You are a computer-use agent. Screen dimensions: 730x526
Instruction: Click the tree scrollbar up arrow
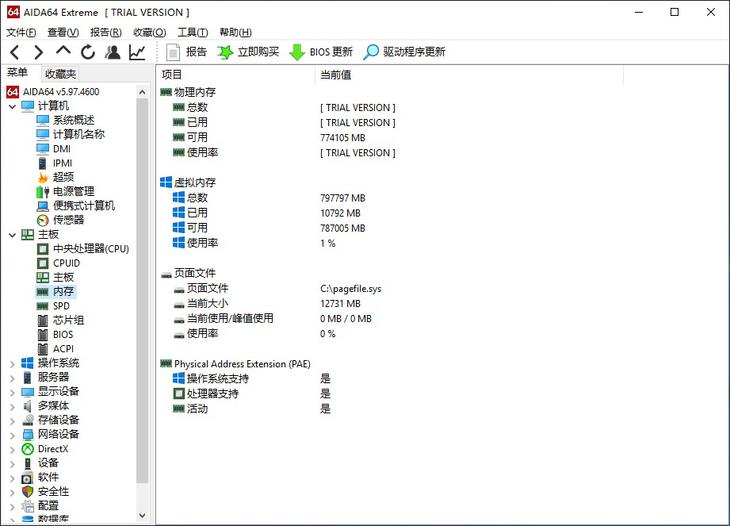click(142, 92)
